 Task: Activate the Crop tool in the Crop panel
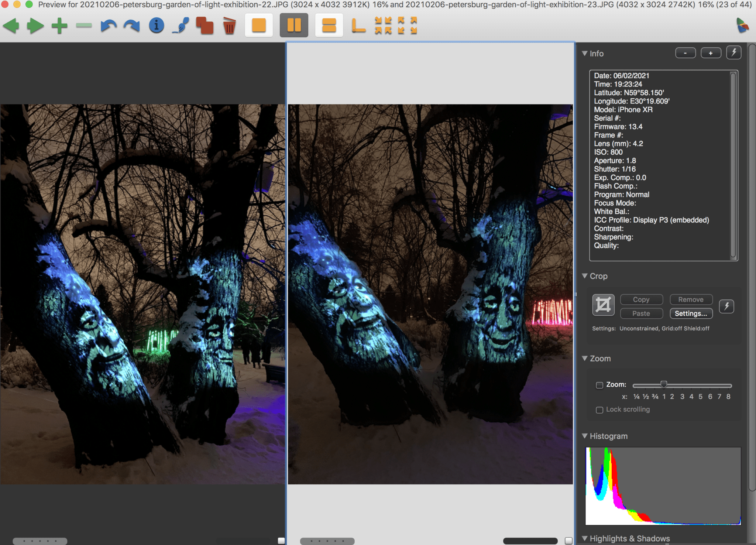coord(603,305)
